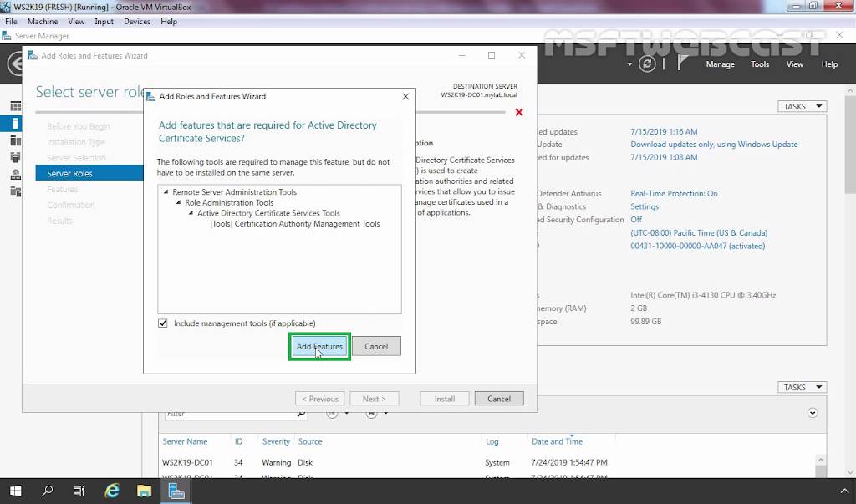856x504 pixels.
Task: Click Next in the wizard
Action: coord(374,399)
